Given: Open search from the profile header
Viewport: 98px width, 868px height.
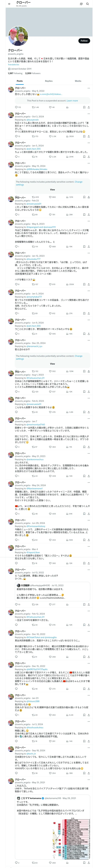Looking at the screenshot, I should pyautogui.click(x=88, y=4).
